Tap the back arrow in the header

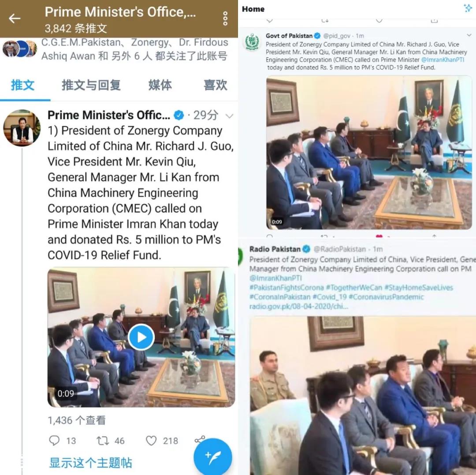pyautogui.click(x=14, y=19)
